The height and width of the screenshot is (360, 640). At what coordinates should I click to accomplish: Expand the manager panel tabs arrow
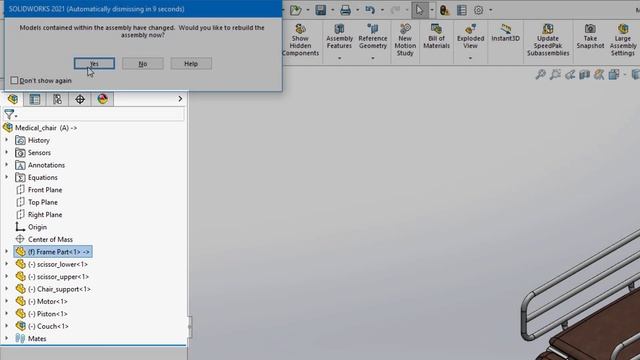[x=180, y=99]
